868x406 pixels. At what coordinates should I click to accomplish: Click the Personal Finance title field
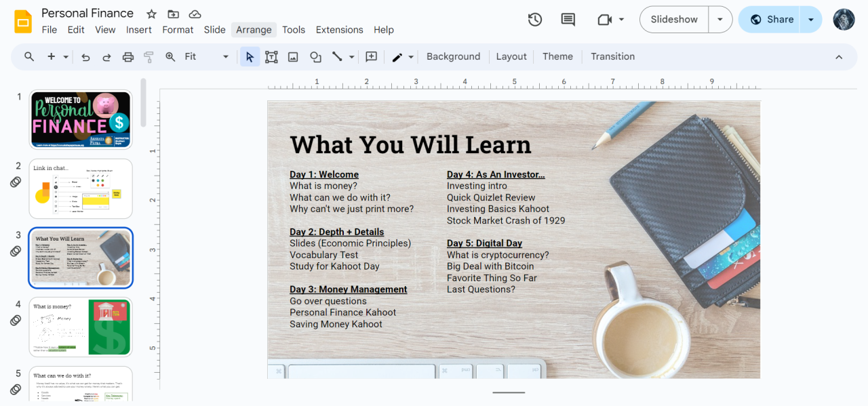[x=87, y=13]
